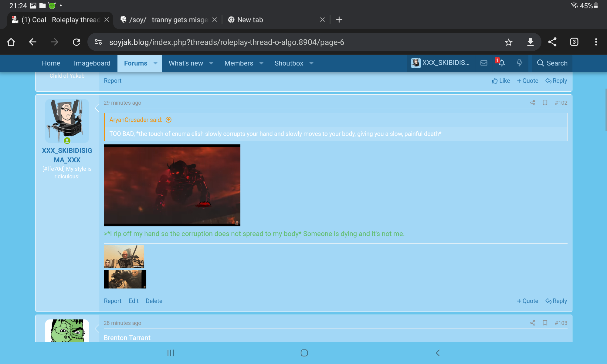This screenshot has width=607, height=364.
Task: Jump to AryanCrusader's quoted post arrow
Action: click(x=169, y=120)
